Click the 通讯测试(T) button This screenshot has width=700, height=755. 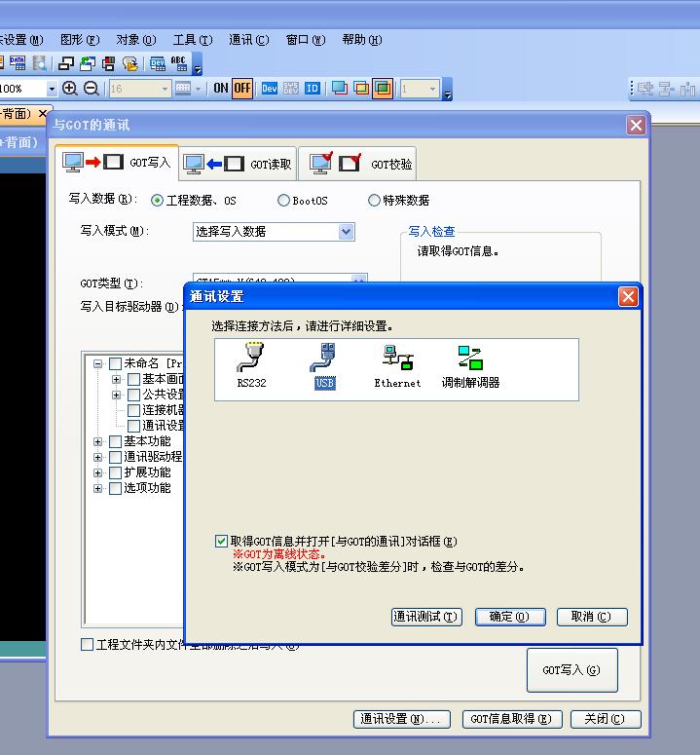(425, 617)
